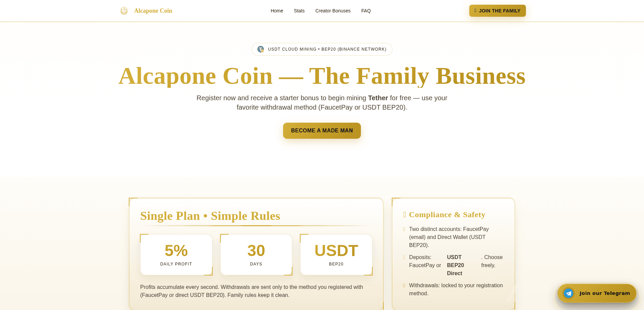
Task: Click the 5% Daily Profit card
Action: coord(176,254)
